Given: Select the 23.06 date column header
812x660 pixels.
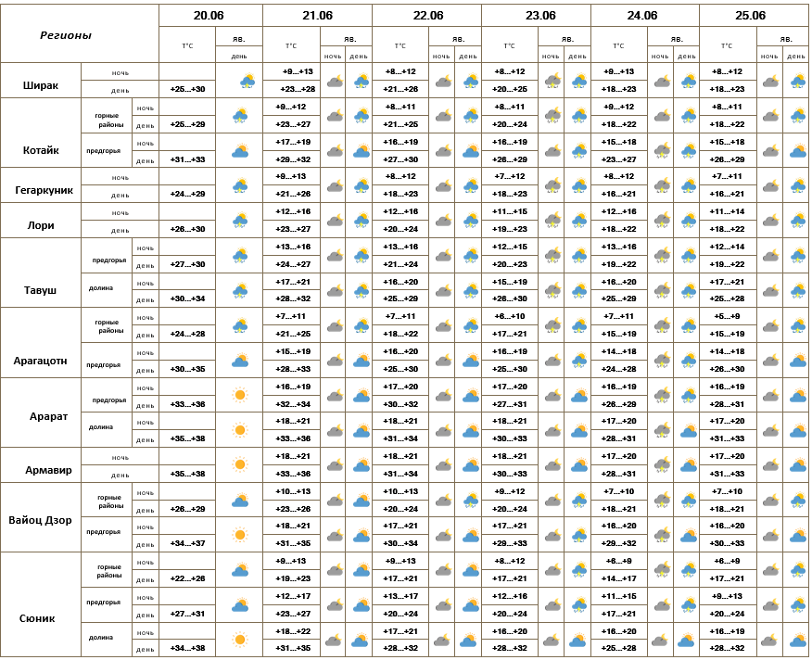Looking at the screenshot, I should click(x=540, y=16).
